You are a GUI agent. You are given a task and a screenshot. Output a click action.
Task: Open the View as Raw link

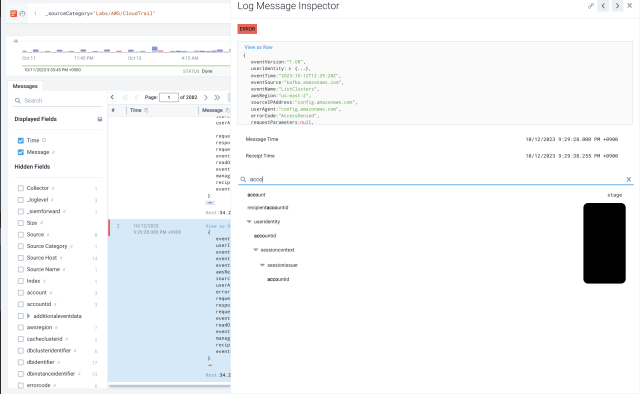tap(258, 47)
